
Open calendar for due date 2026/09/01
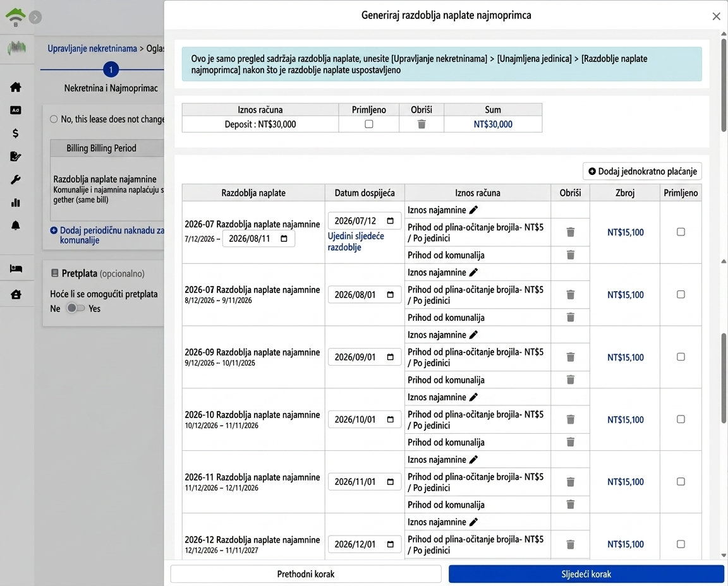(x=390, y=357)
